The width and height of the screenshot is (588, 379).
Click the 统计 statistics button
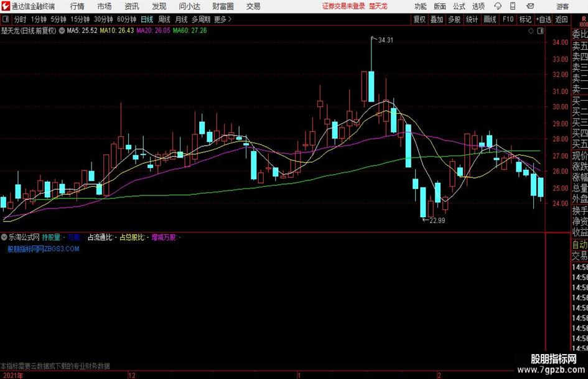(472, 19)
